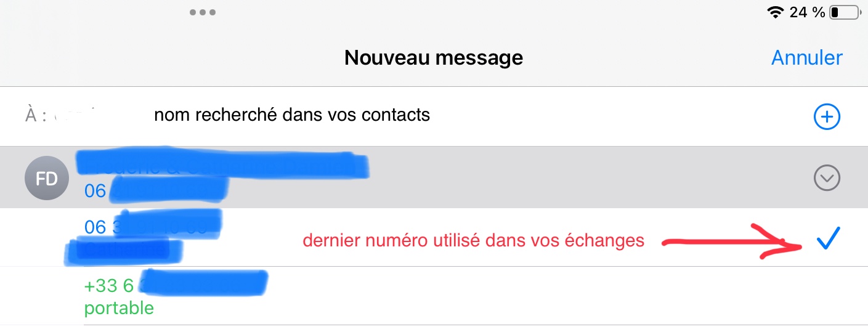Collapse FD contact with circled chevron

pyautogui.click(x=826, y=179)
